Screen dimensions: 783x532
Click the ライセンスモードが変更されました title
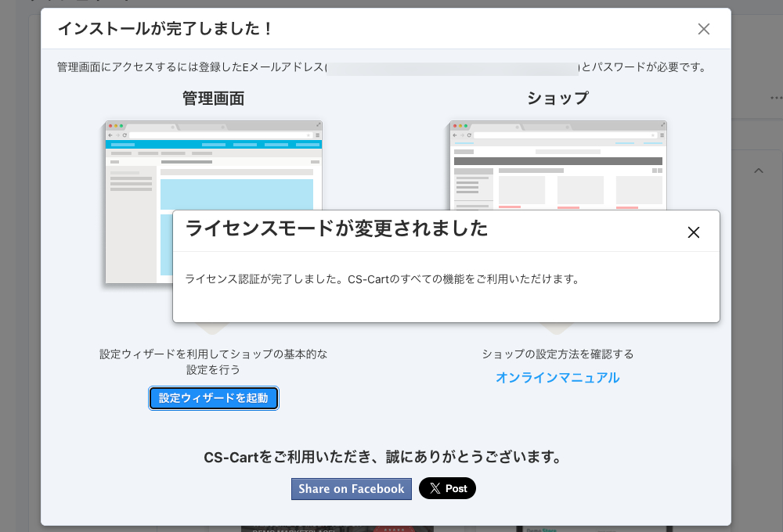click(336, 228)
